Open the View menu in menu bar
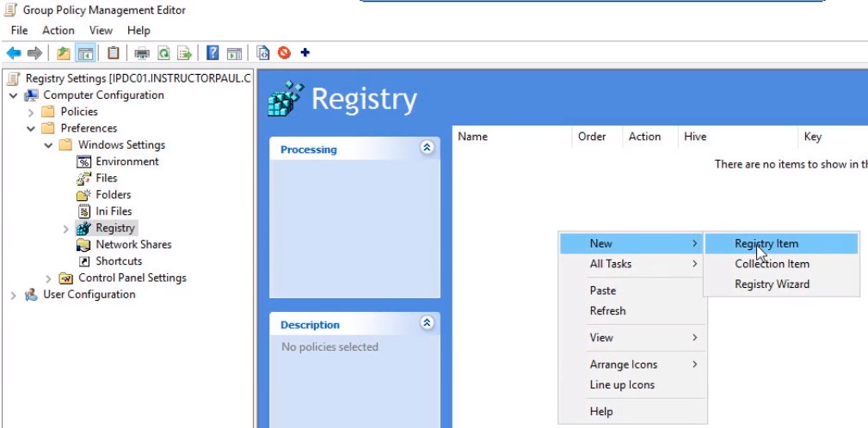 click(101, 30)
